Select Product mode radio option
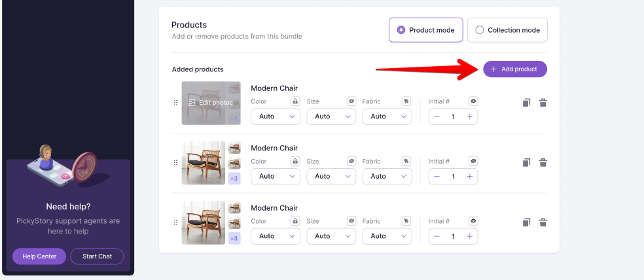 426,30
